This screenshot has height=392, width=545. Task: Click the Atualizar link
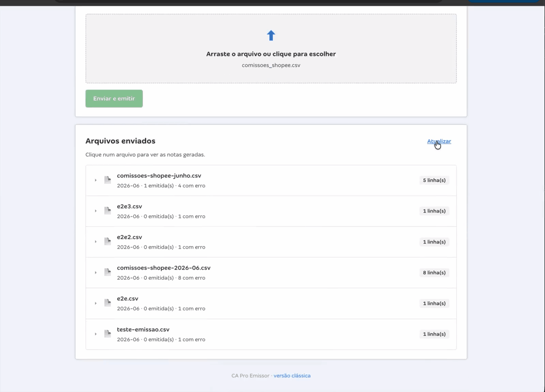click(439, 141)
